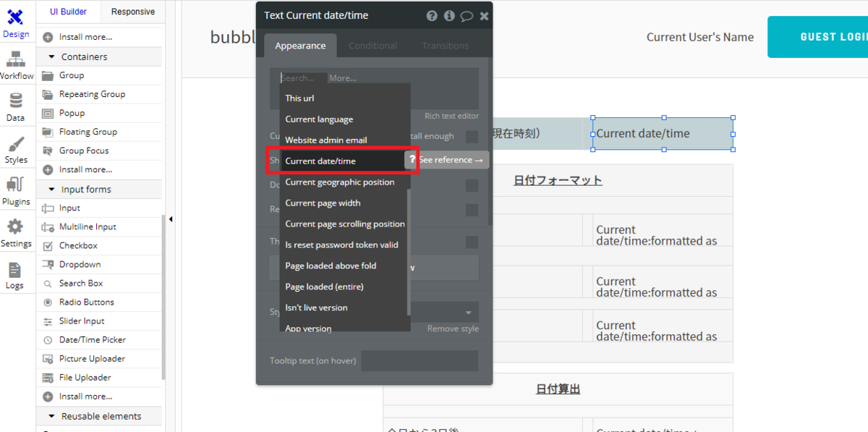Open the comment bubble icon in property editor
This screenshot has height=432, width=868.
[467, 16]
